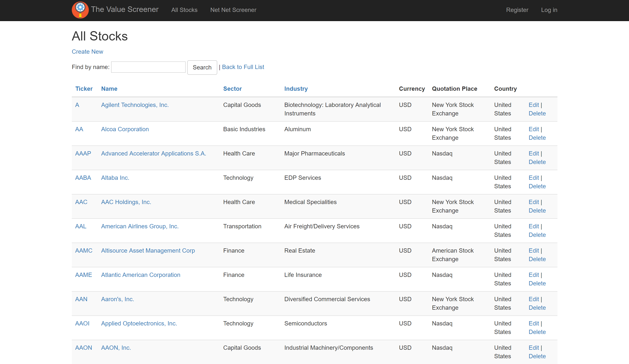
Task: Delete the Agilent Technologies row
Action: [x=537, y=113]
